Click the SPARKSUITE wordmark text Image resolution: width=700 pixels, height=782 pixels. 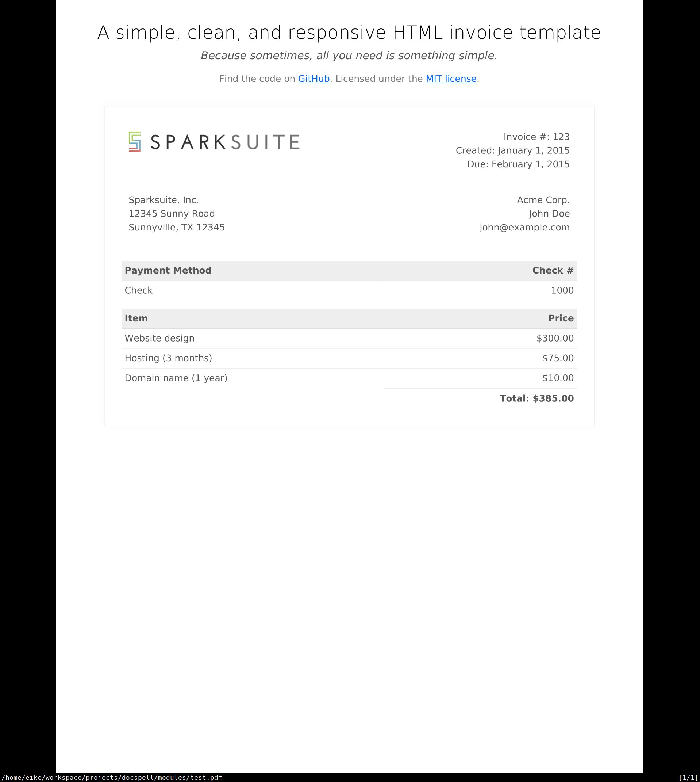click(225, 142)
